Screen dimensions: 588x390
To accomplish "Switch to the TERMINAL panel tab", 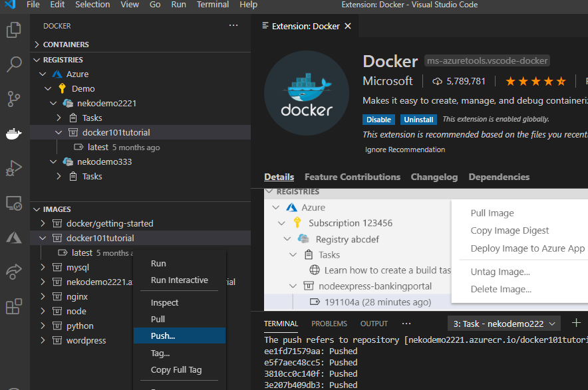I will pos(281,324).
